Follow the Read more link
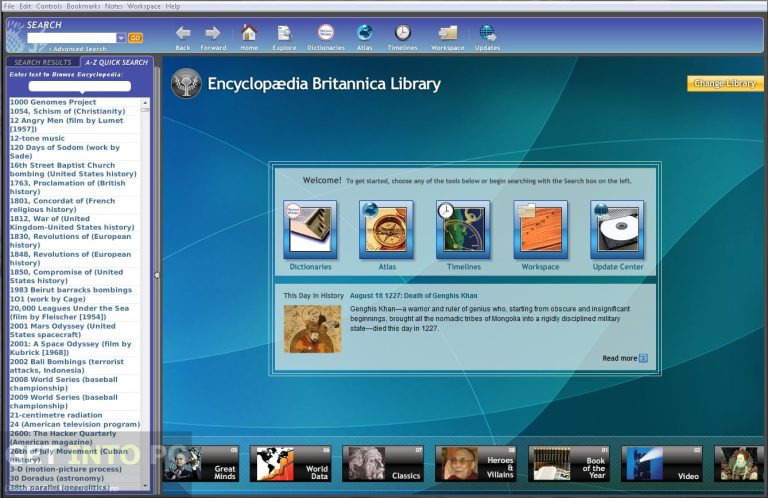This screenshot has height=498, width=768. [x=620, y=358]
